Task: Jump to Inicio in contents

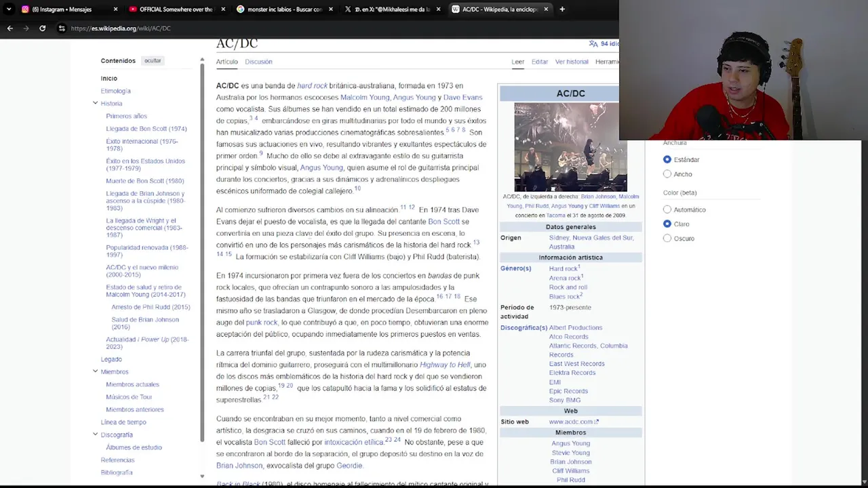Action: (x=109, y=79)
